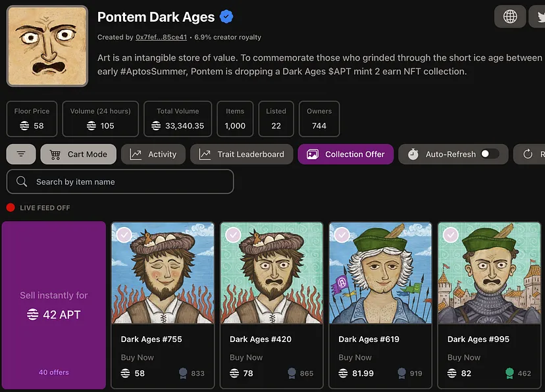Open the filter options icon button
Viewport: 545px width, 392px height.
point(21,154)
